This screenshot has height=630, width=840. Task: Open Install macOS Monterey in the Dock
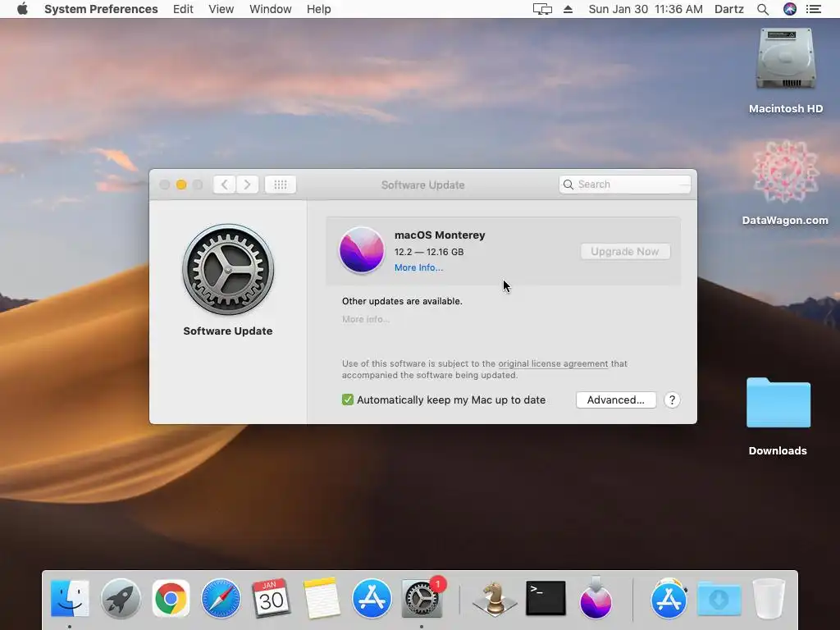point(596,598)
